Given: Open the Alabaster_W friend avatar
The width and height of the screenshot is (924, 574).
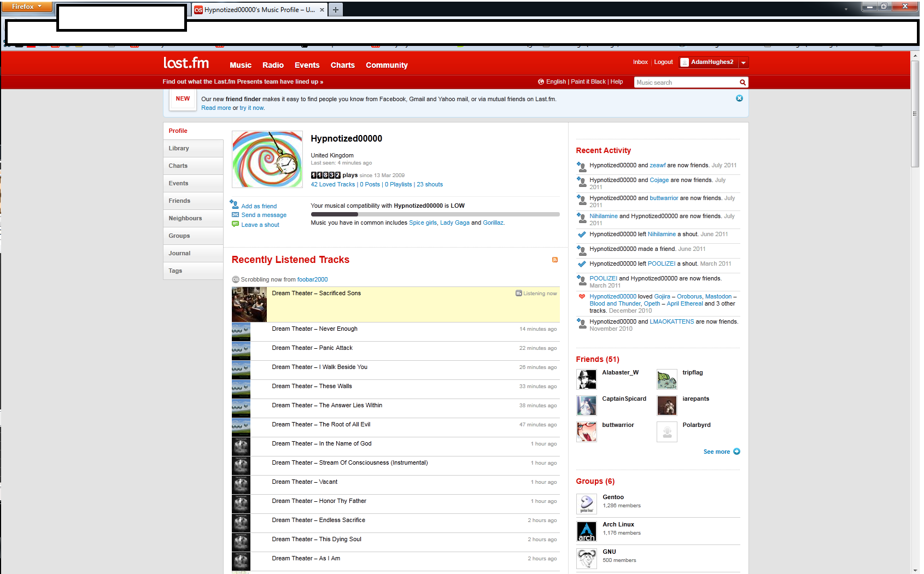Looking at the screenshot, I should (x=586, y=379).
